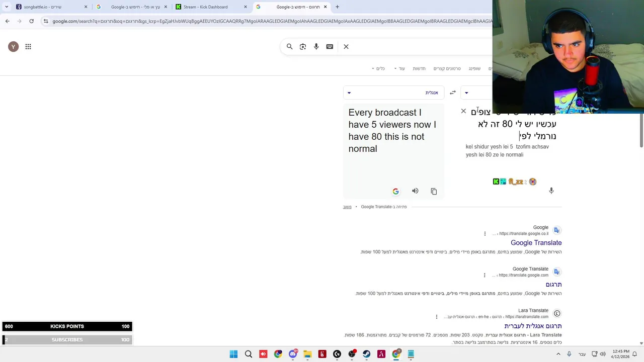Image resolution: width=644 pixels, height=362 pixels.
Task: Listen to the English translation
Action: (x=415, y=191)
